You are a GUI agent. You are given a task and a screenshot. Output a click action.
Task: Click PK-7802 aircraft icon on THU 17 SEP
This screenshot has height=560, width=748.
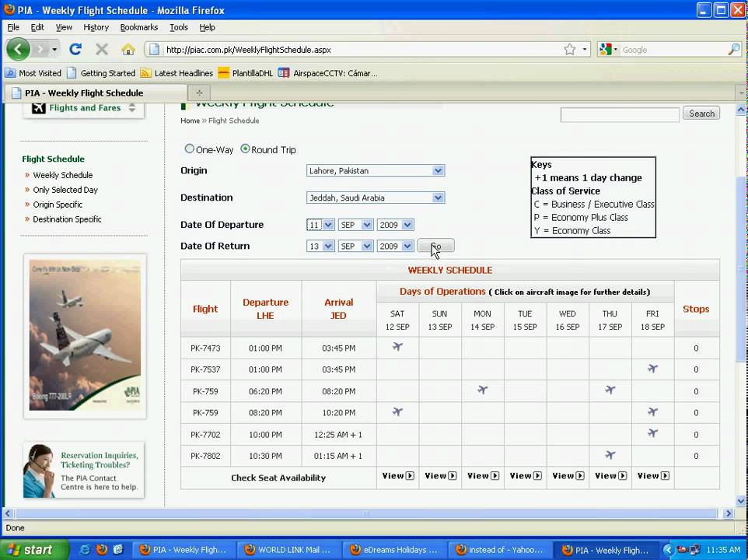[610, 455]
